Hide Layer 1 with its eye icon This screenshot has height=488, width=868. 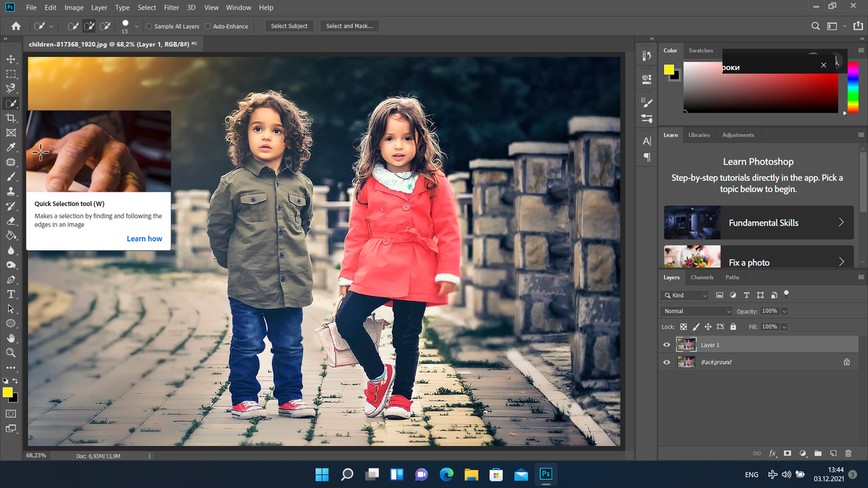667,345
